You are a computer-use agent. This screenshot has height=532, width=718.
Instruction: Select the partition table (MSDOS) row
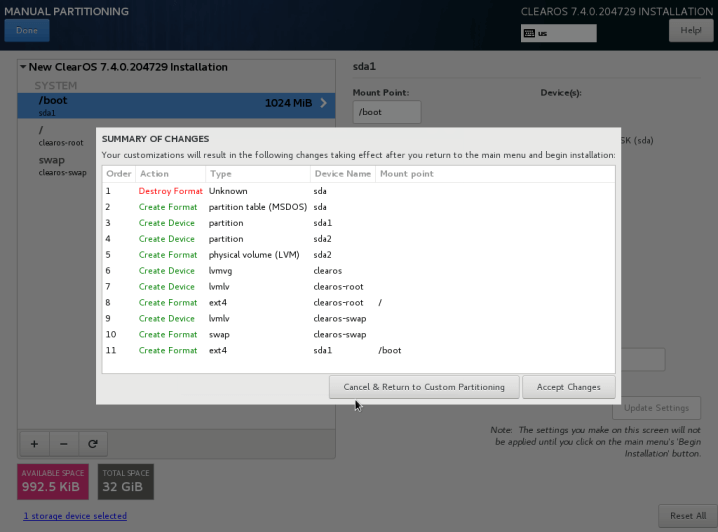click(x=359, y=207)
